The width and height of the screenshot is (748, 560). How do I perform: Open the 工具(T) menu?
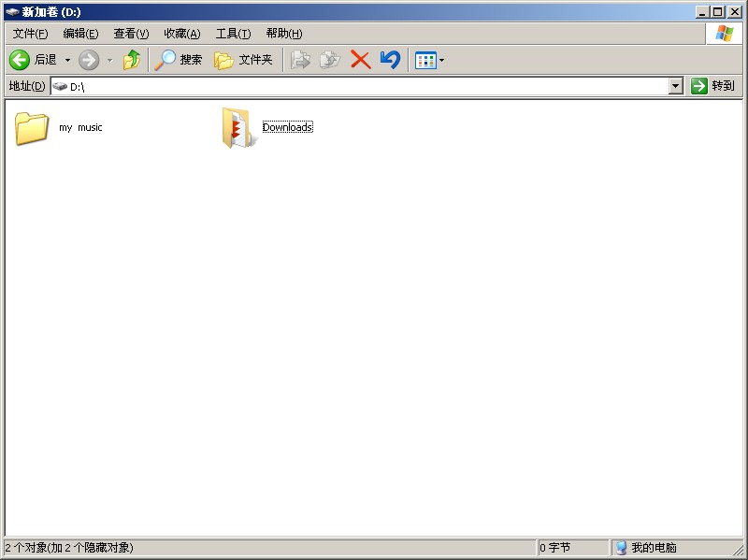[x=233, y=34]
